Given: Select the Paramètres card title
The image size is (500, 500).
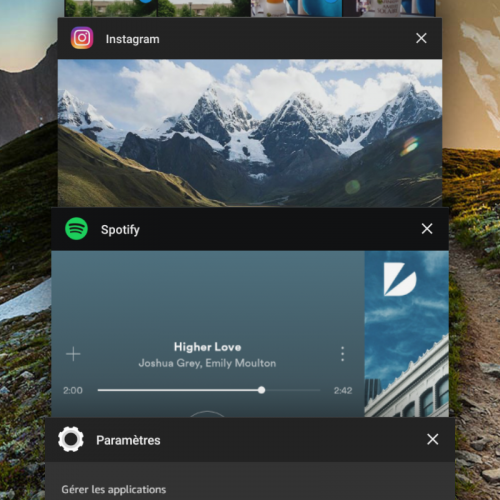Looking at the screenshot, I should pyautogui.click(x=128, y=440).
